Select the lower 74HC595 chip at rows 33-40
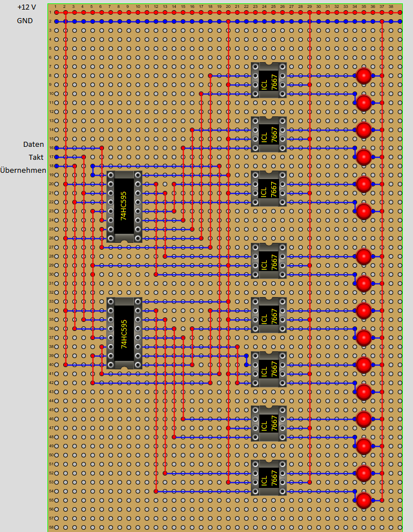The image size is (413, 532). click(x=124, y=333)
